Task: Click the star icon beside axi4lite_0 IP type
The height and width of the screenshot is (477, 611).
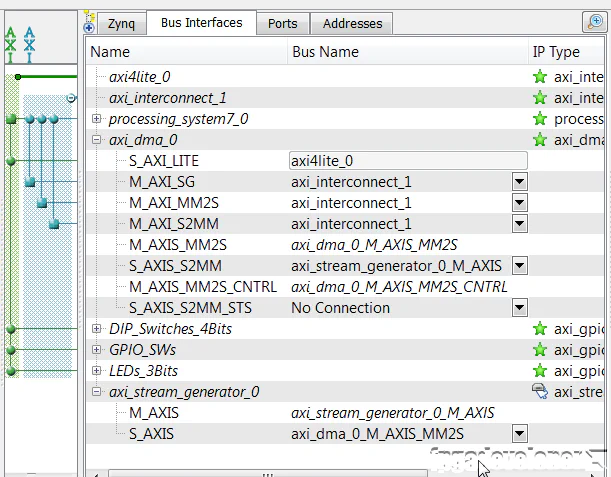Action: [540, 77]
